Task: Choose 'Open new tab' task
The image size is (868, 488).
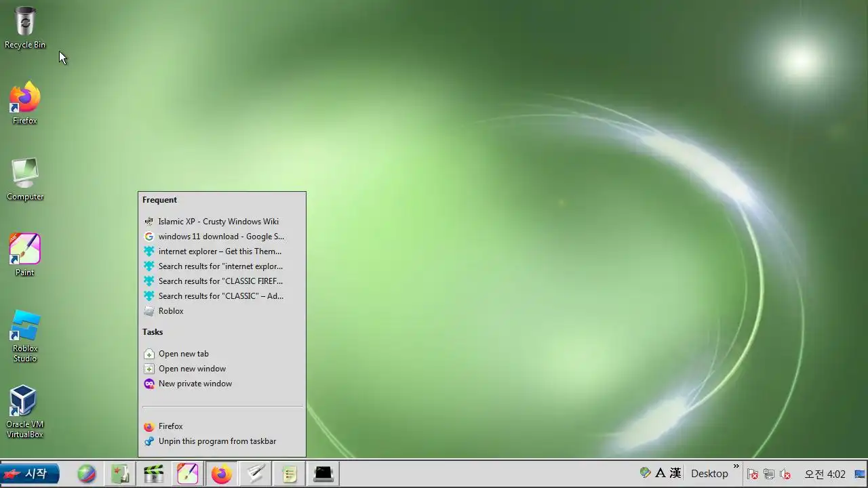Action: click(222, 354)
